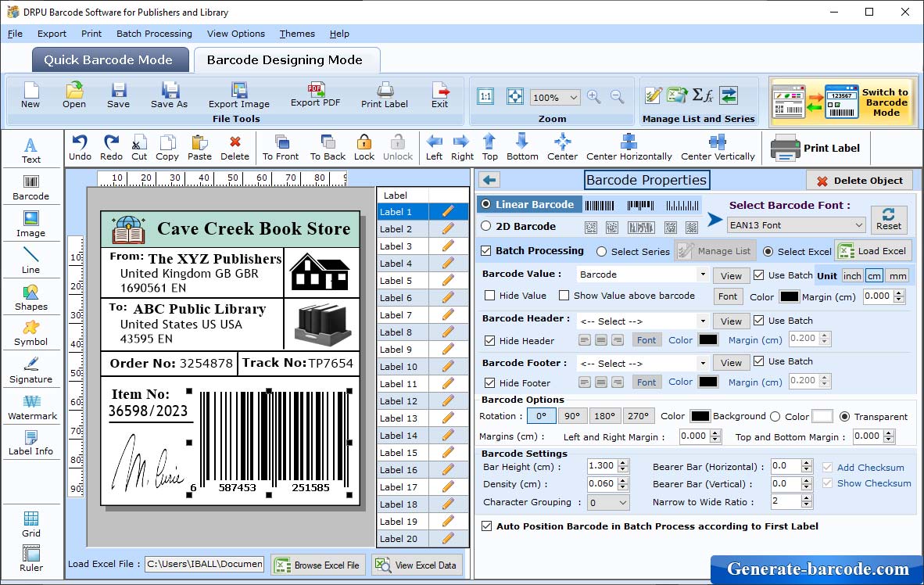Select the Symbol tool
Image resolution: width=924 pixels, height=585 pixels.
coord(30,333)
